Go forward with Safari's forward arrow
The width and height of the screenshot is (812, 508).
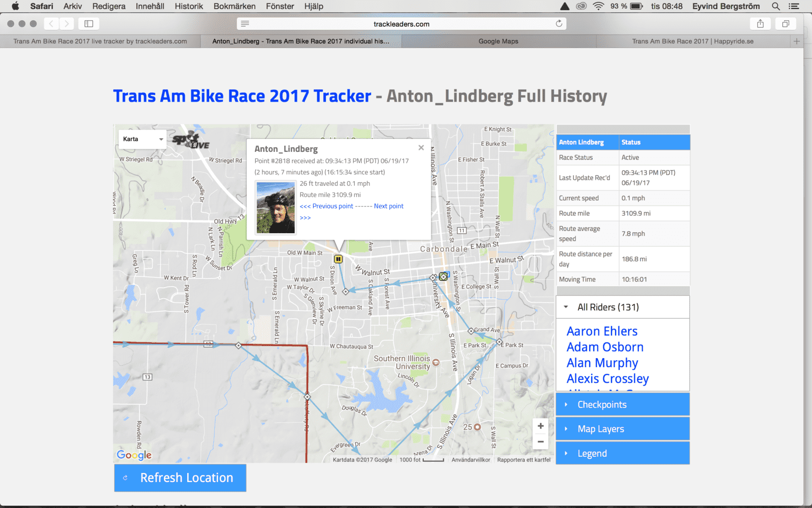click(66, 23)
